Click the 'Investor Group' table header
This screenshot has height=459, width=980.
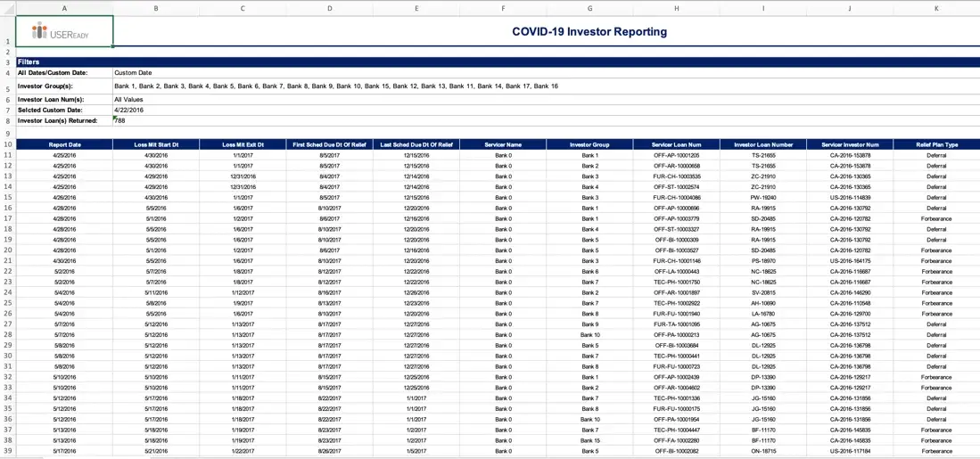pos(590,145)
